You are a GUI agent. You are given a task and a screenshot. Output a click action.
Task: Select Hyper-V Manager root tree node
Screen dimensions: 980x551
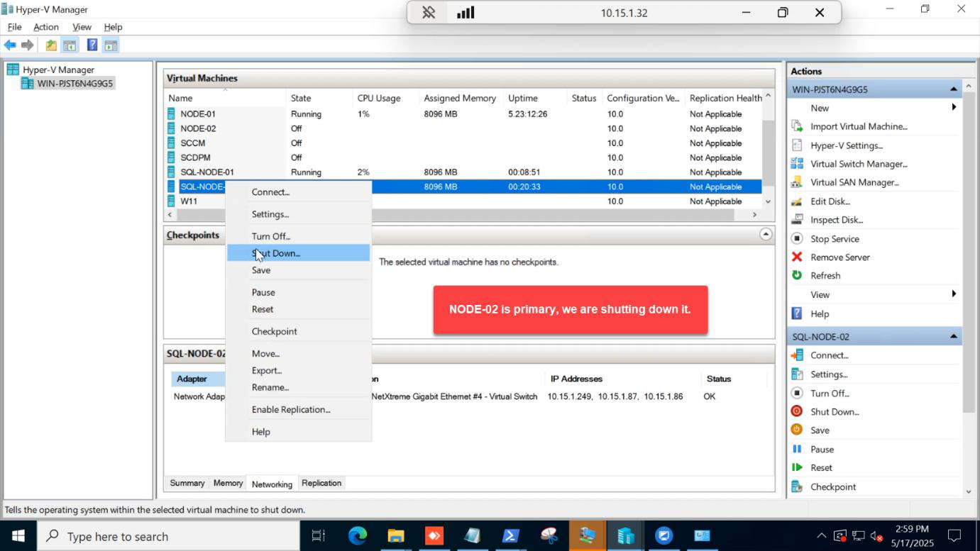[x=51, y=69]
